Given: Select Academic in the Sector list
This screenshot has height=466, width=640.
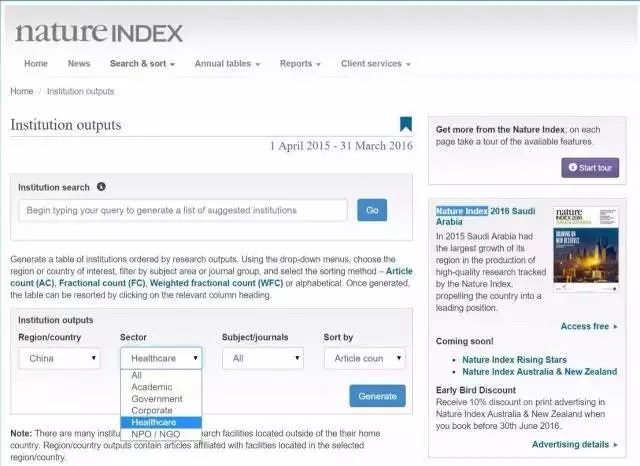Looking at the screenshot, I should pos(152,387).
